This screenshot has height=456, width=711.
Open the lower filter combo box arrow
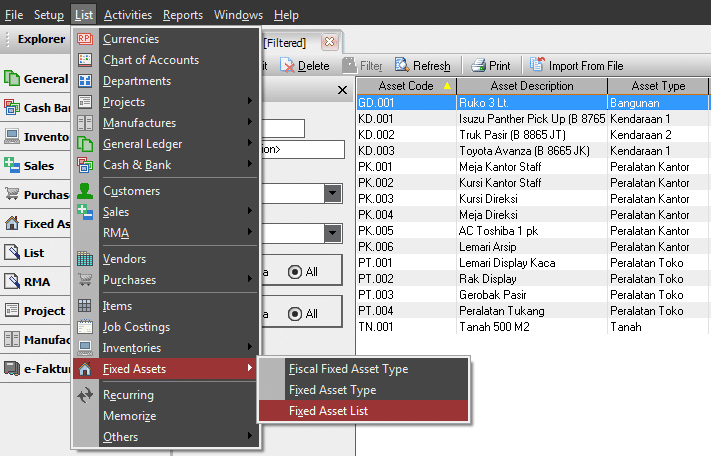[333, 233]
